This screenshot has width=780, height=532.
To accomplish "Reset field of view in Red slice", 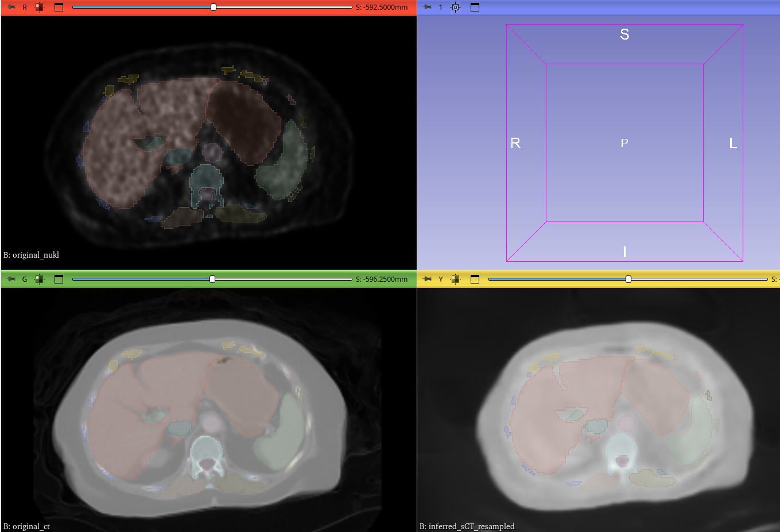I will pyautogui.click(x=39, y=7).
